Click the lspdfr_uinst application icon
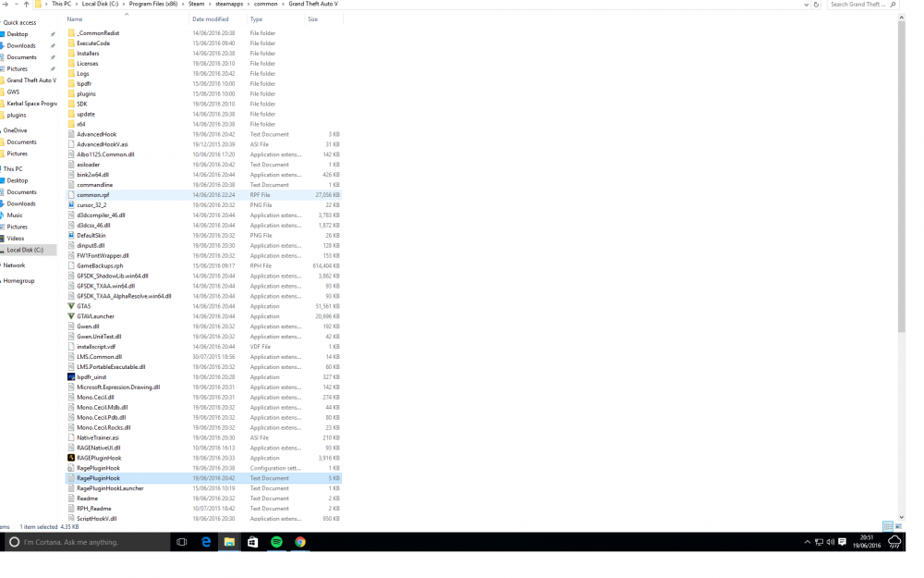Viewport: 924px width, 578px height. coord(71,377)
